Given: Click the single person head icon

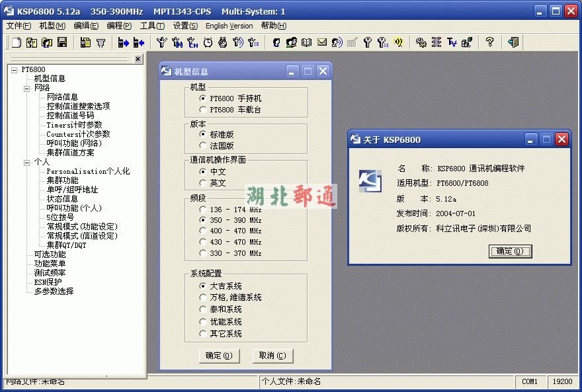Looking at the screenshot, I should pos(276,42).
